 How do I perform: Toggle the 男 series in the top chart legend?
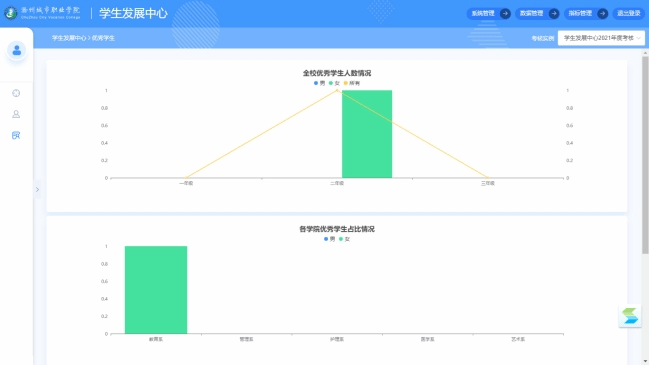click(x=319, y=83)
